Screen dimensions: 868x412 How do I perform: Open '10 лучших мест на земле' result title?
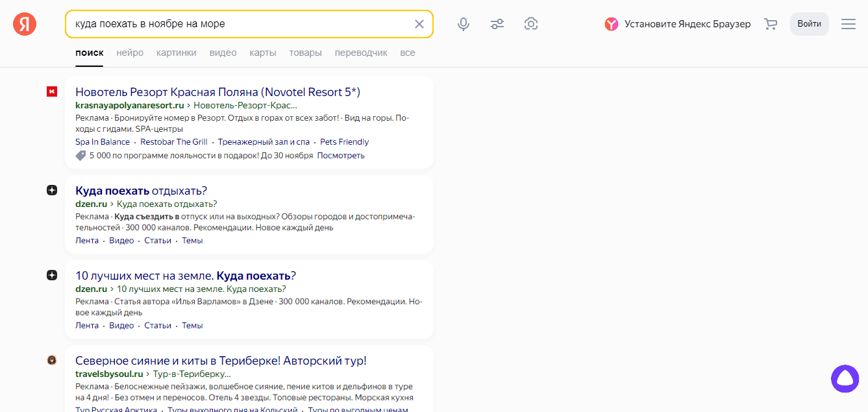point(186,275)
